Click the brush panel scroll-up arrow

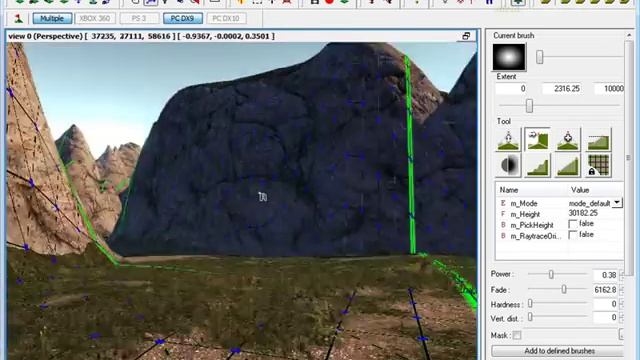(629, 36)
